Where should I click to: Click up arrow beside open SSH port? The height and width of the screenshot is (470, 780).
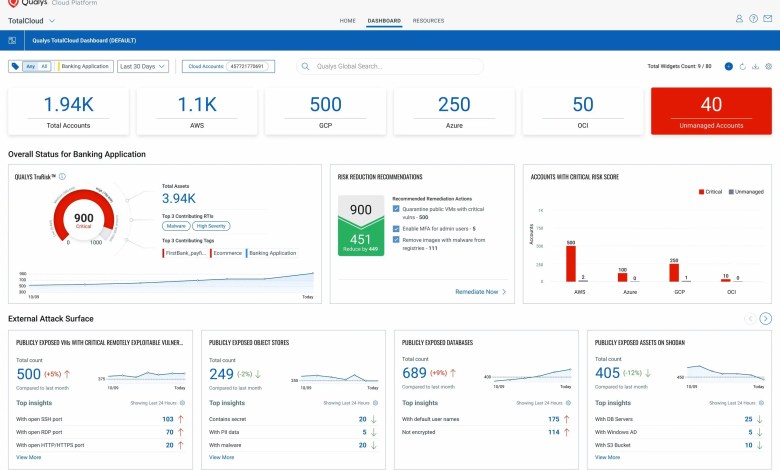181,419
